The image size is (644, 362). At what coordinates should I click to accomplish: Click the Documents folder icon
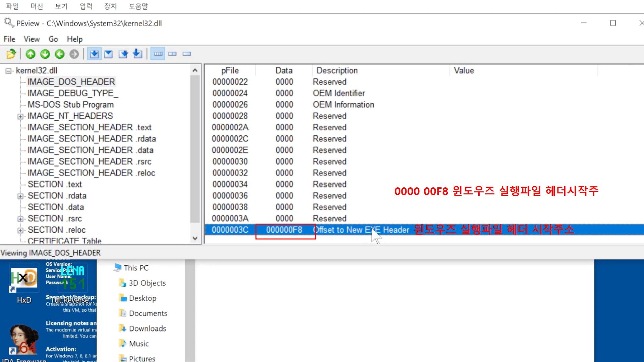tap(122, 313)
